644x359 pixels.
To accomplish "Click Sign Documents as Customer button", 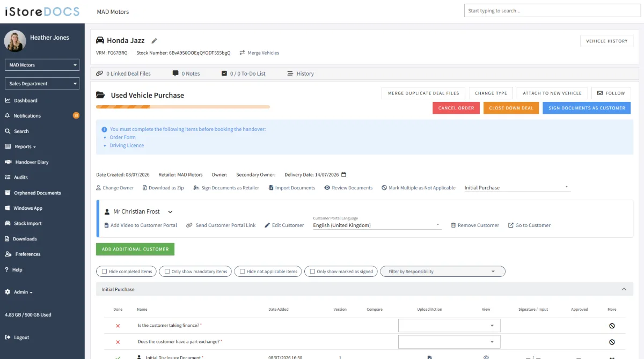I will [x=587, y=108].
